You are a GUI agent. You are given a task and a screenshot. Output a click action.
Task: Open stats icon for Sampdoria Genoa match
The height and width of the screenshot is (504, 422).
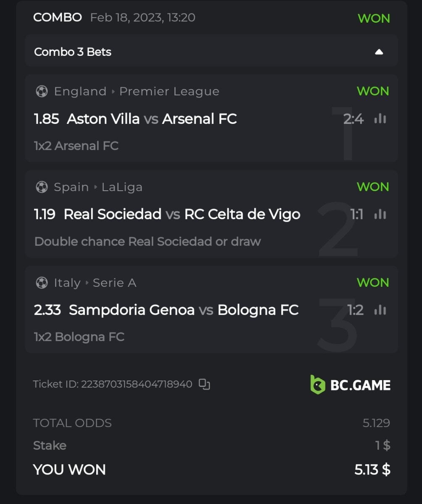[380, 310]
